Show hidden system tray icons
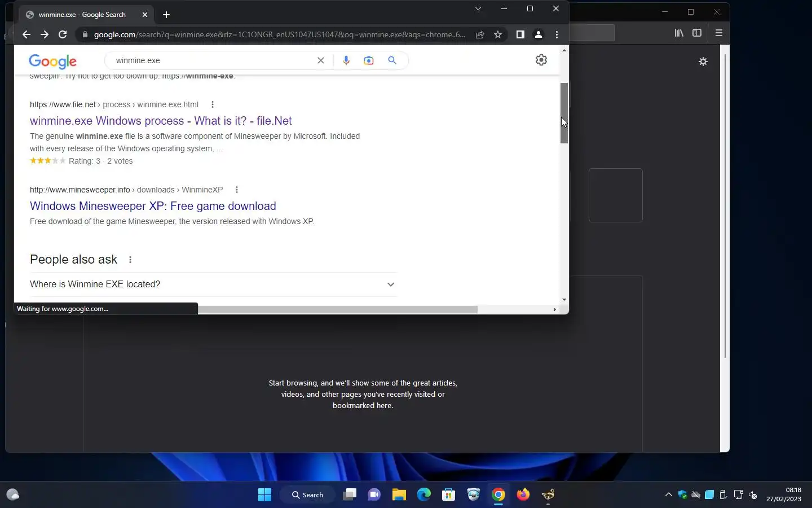The image size is (812, 508). [669, 495]
